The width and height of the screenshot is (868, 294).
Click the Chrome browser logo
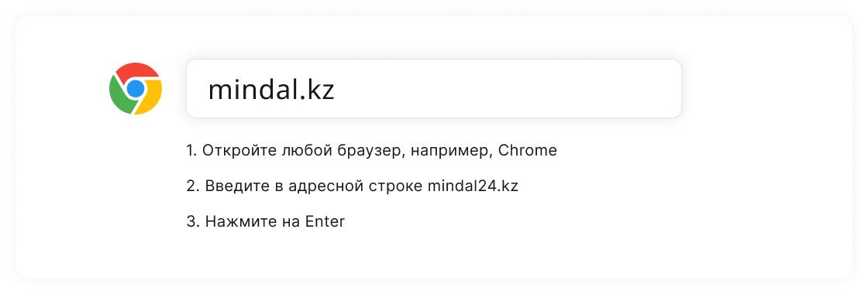(136, 88)
